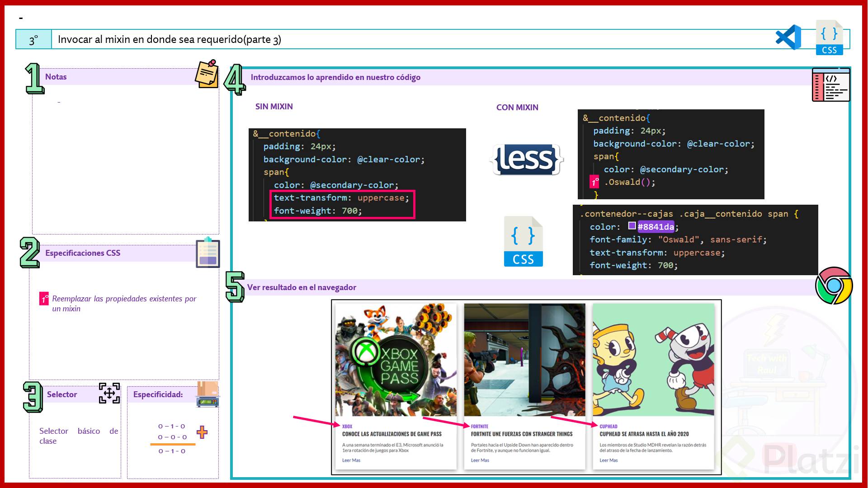This screenshot has height=488, width=868.
Task: Click the orange plus sign icon
Action: point(202,432)
